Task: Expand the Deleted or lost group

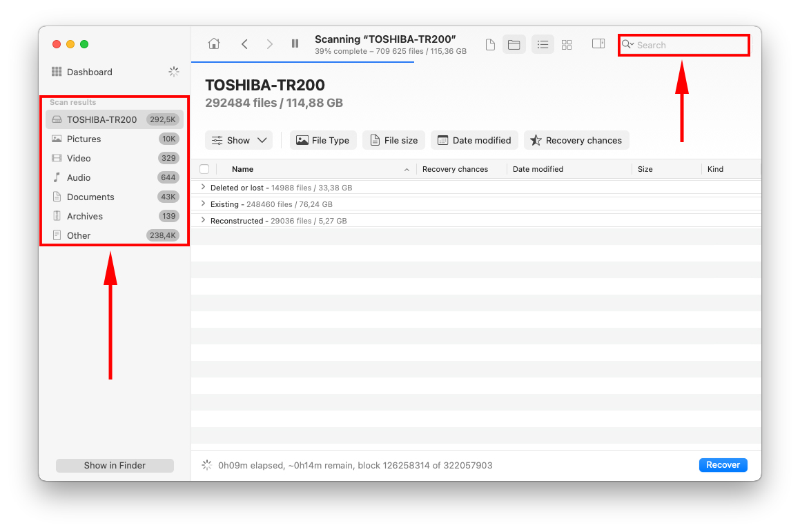Action: (x=202, y=187)
